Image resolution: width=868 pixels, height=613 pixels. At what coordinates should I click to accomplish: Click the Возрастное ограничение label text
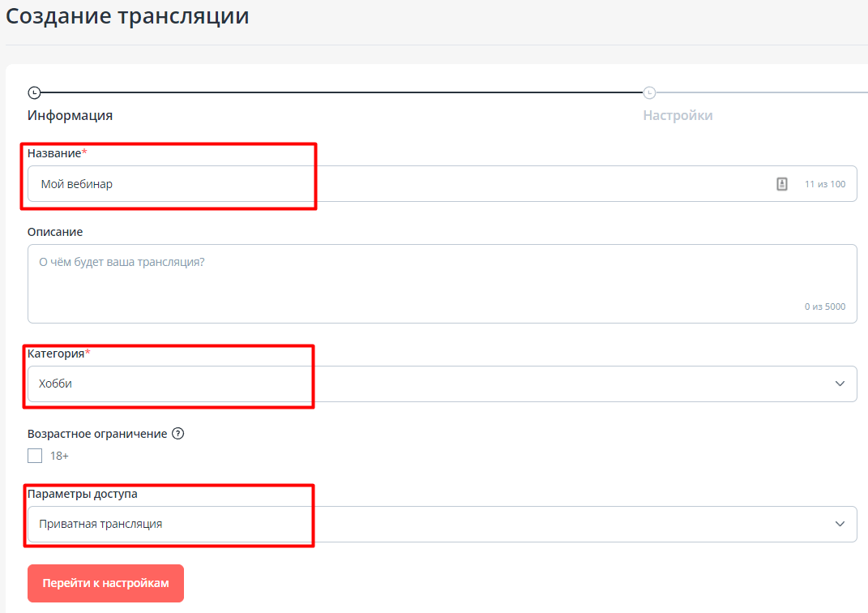(x=97, y=434)
